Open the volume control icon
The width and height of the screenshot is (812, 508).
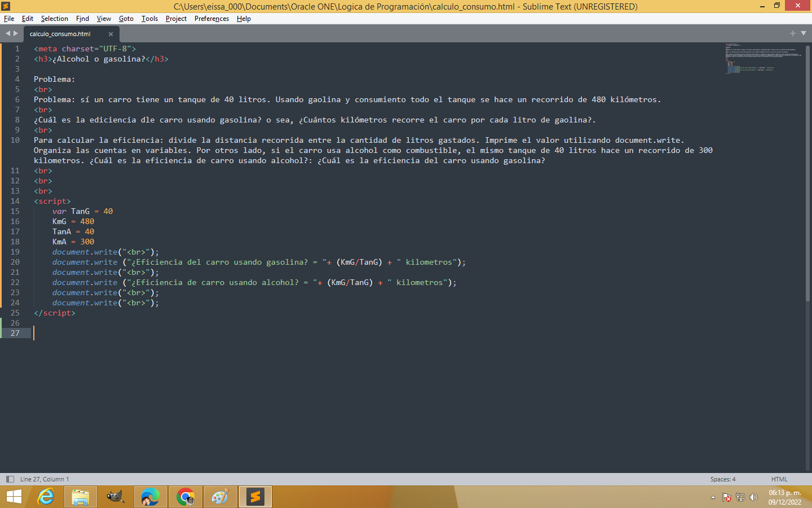pyautogui.click(x=753, y=497)
